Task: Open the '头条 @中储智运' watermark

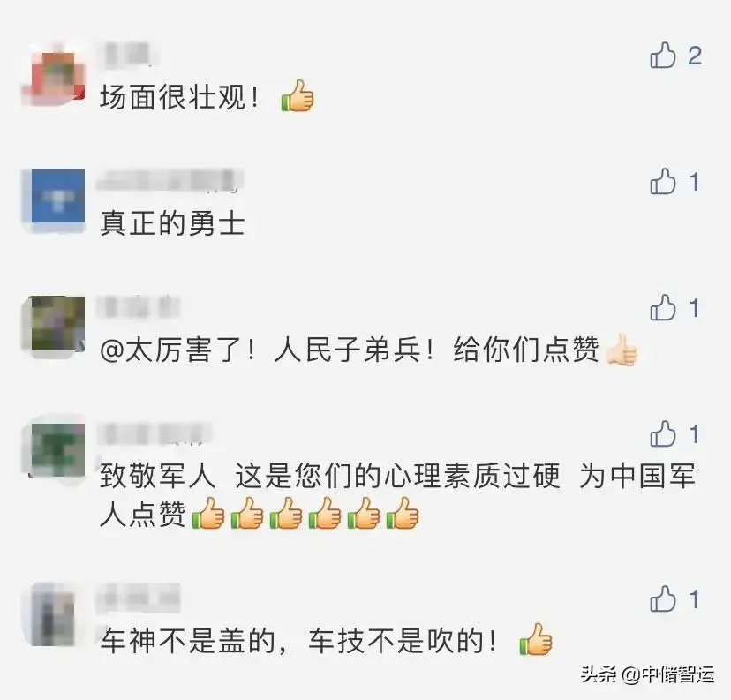Action: click(647, 674)
